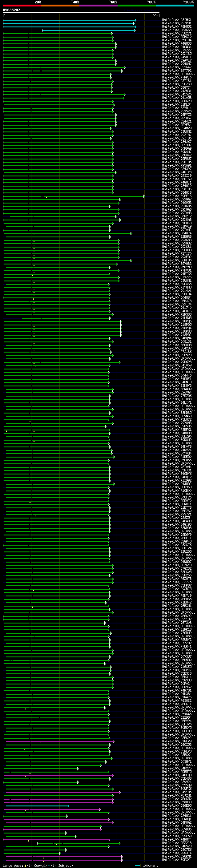Click label UniRef100_B9T792

click(177, 71)
